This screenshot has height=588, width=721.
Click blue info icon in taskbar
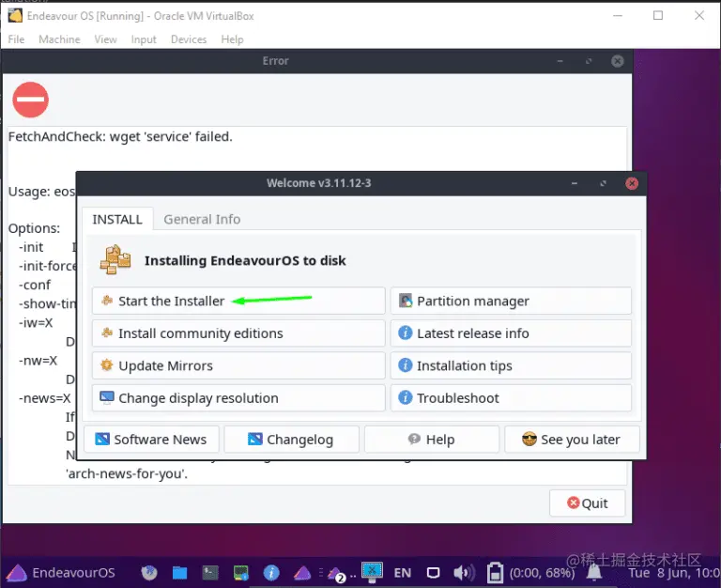[x=271, y=573]
